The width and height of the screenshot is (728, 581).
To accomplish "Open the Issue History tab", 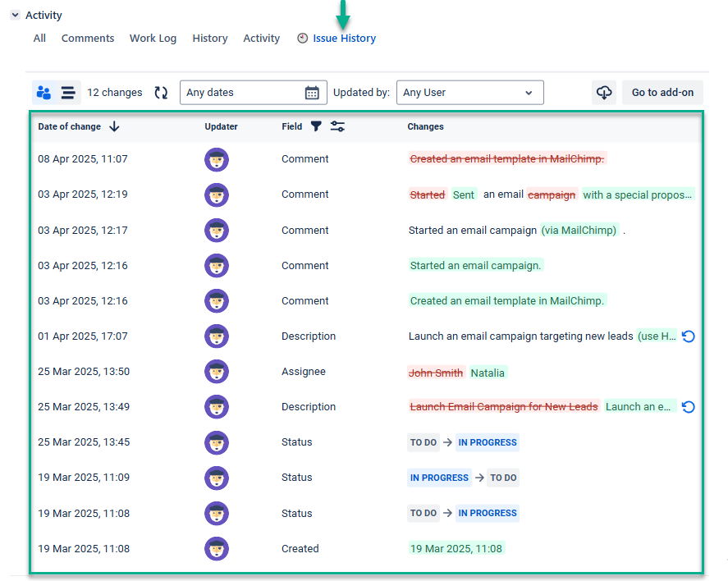I will point(344,38).
